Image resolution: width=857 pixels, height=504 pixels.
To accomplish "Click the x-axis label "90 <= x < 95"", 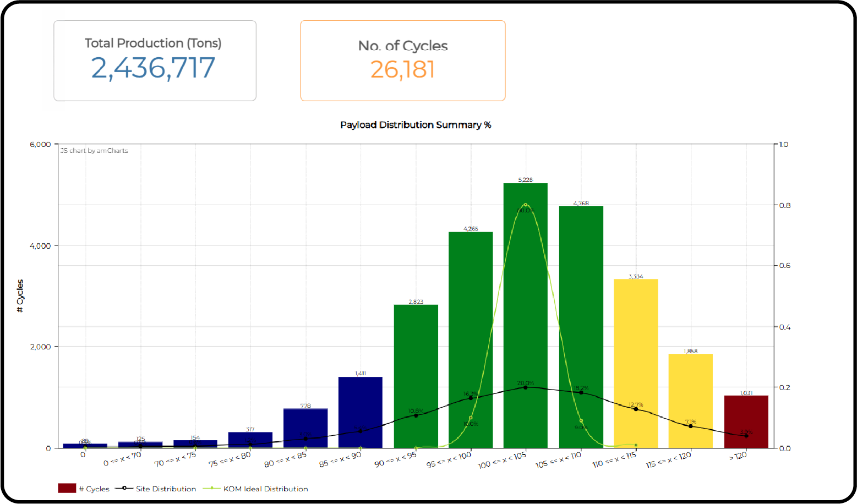I will (x=396, y=459).
